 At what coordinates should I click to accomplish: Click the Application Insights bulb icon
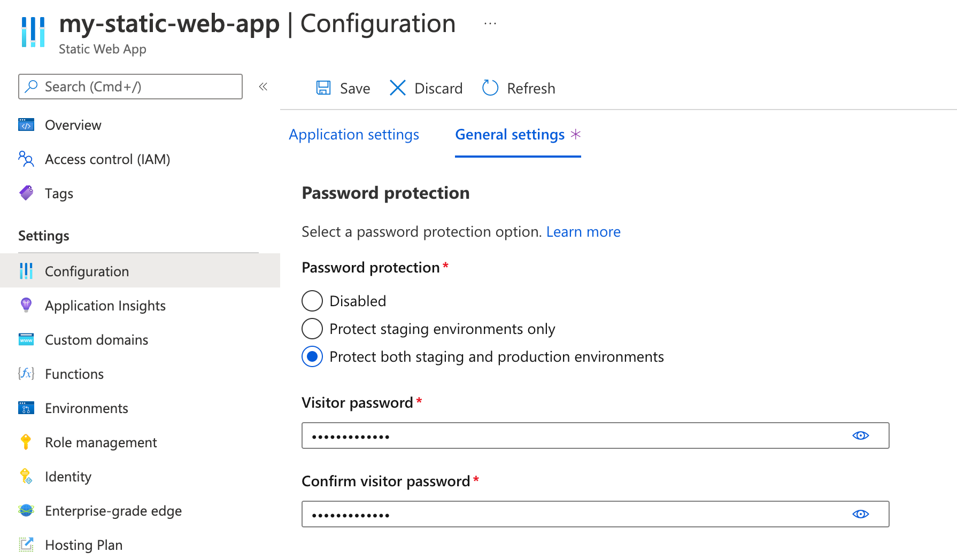coord(26,305)
